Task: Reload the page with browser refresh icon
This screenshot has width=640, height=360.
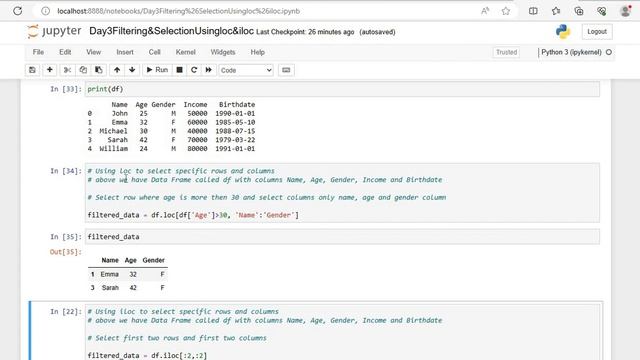Action: click(x=18, y=11)
